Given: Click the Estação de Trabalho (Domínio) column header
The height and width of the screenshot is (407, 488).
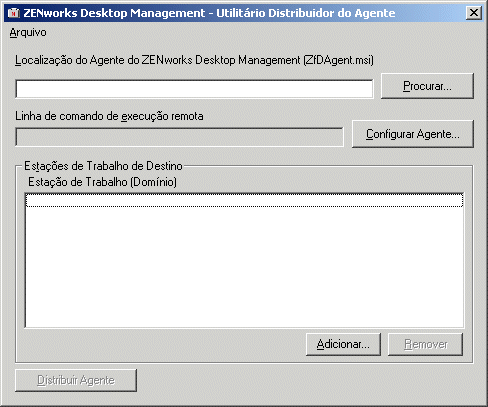Looking at the screenshot, I should pyautogui.click(x=102, y=182).
